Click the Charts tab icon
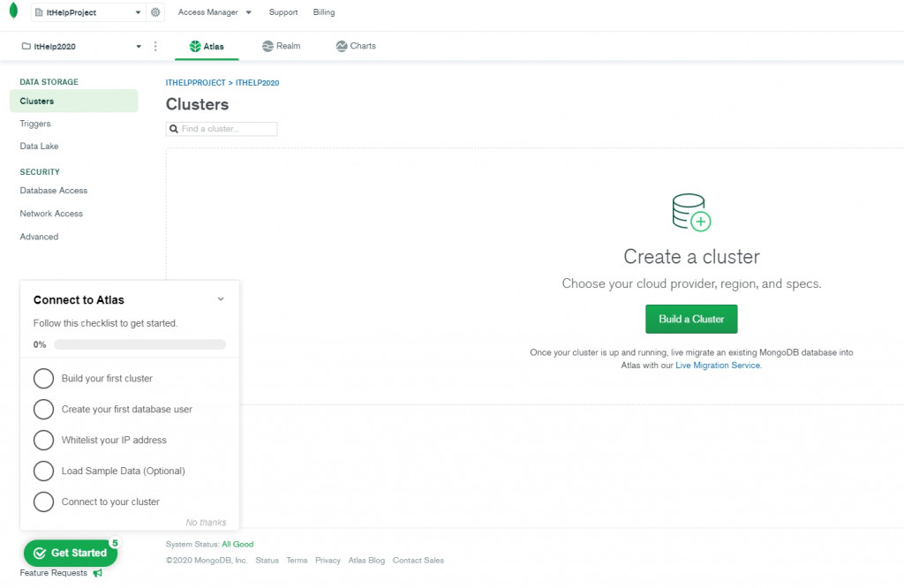This screenshot has width=904, height=588. point(342,46)
